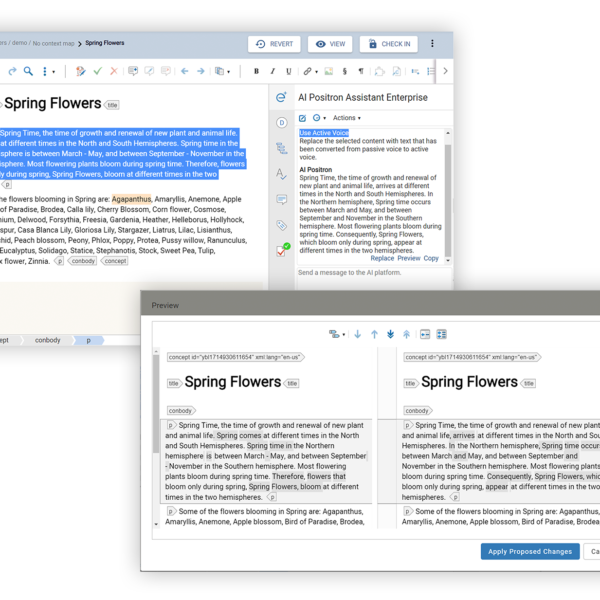600x600 pixels.
Task: Click the Preview link in AI response
Action: pyautogui.click(x=409, y=258)
